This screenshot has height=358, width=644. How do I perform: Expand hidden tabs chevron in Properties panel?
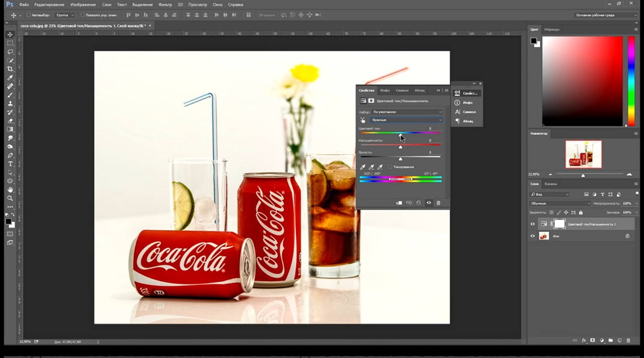[x=438, y=90]
